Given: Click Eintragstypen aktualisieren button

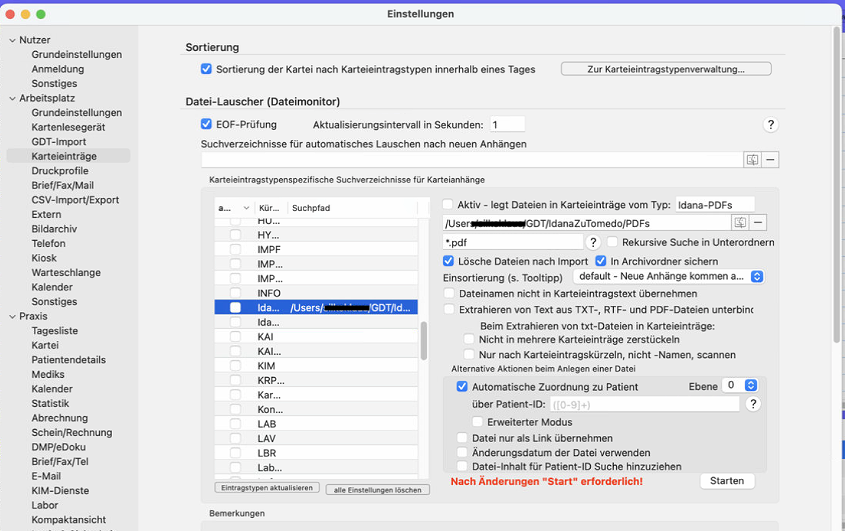Looking at the screenshot, I should (267, 488).
